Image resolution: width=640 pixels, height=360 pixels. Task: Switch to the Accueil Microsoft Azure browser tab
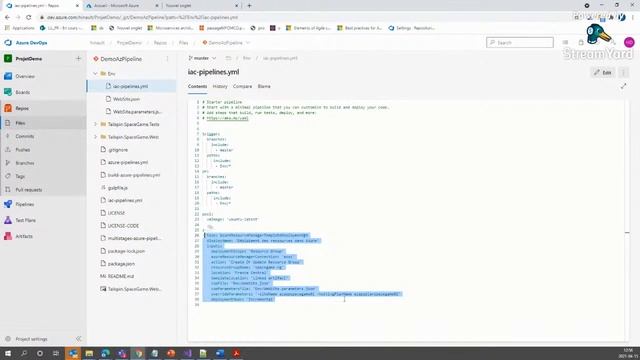pos(122,6)
